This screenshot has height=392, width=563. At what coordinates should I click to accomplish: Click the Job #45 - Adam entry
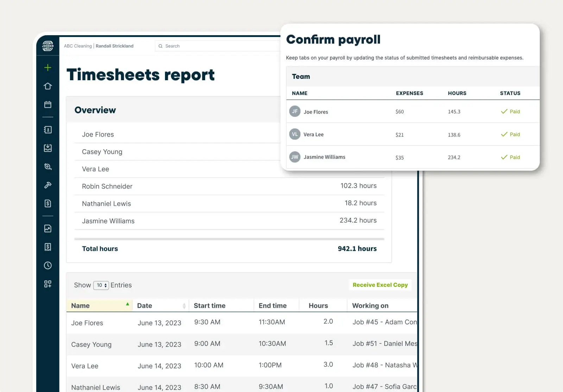[385, 322]
